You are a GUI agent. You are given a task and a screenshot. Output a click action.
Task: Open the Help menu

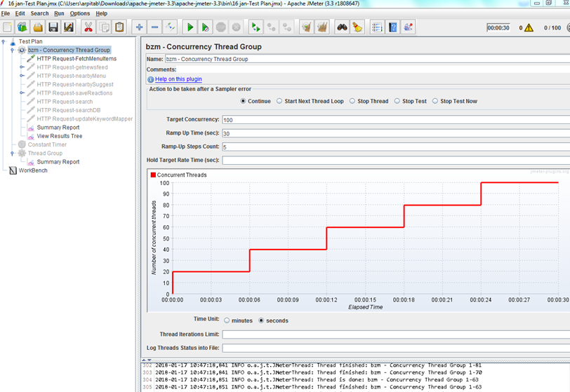click(101, 13)
